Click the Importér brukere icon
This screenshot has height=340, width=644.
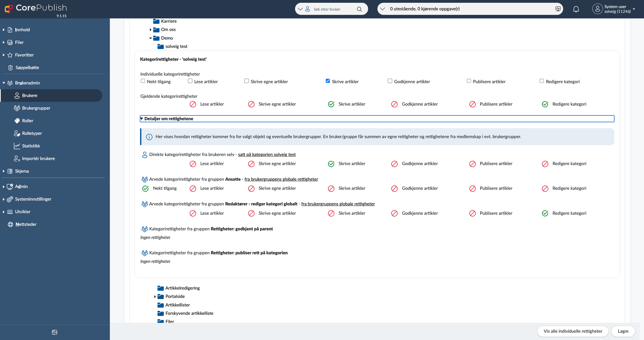(x=17, y=159)
